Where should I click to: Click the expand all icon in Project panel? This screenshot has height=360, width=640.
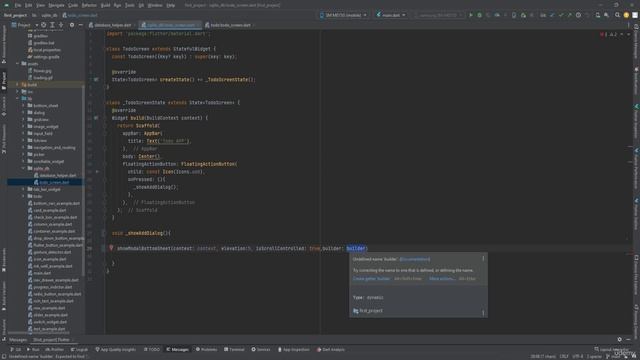(52, 25)
